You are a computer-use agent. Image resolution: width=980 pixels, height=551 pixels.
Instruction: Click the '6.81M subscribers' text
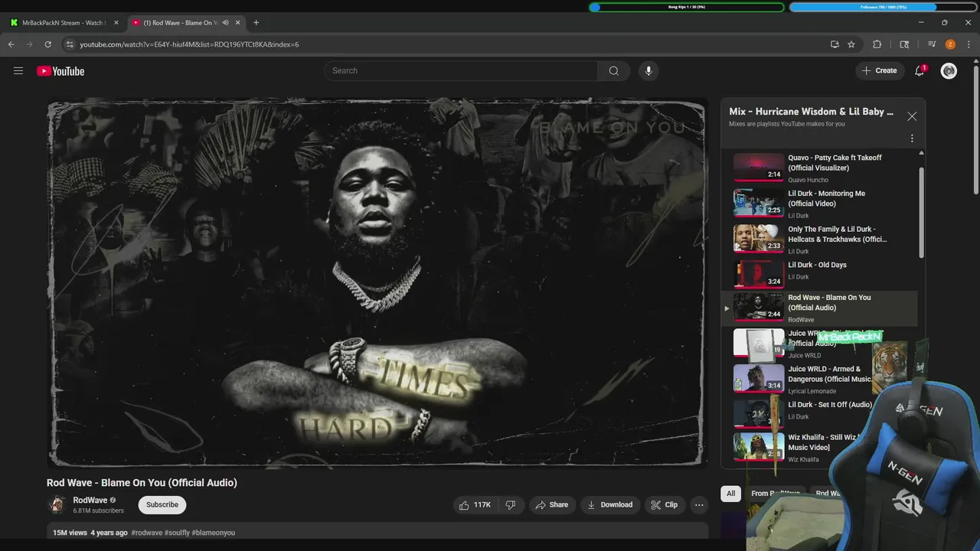[x=98, y=510]
